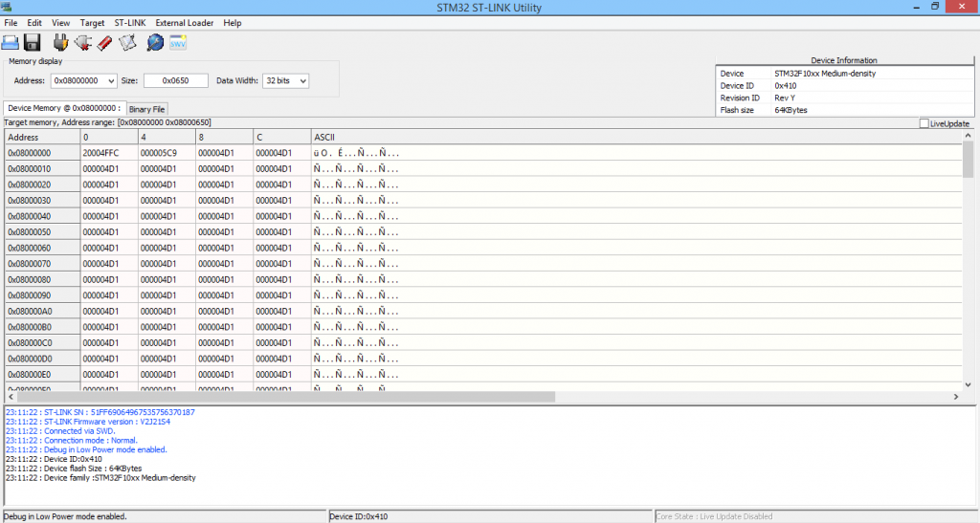The image size is (980, 523).
Task: Click the Size input field
Action: tap(176, 80)
